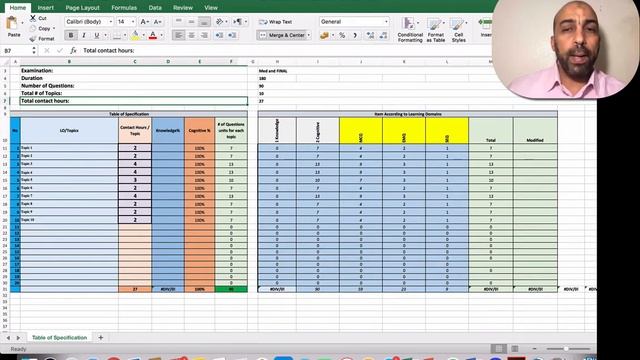This screenshot has height=360, width=640.
Task: Toggle Bold formatting
Action: point(71,36)
